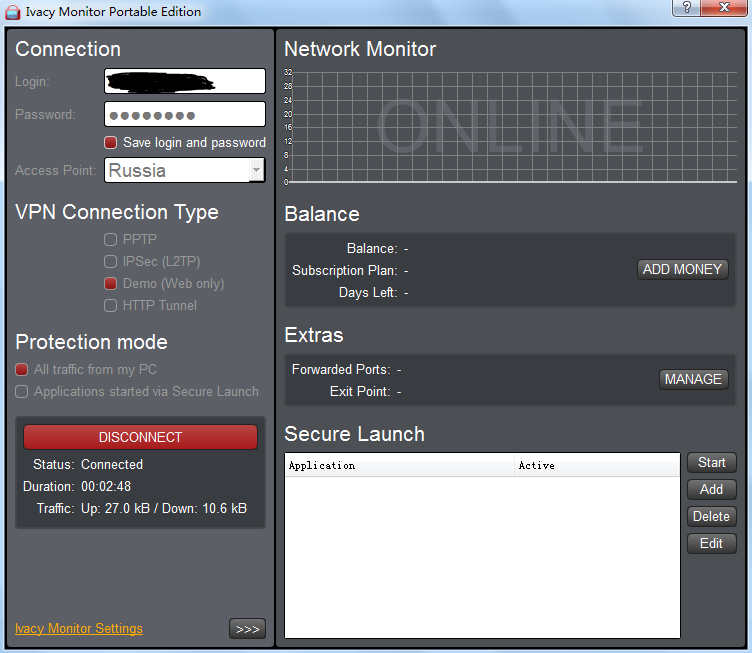Click the Exit Point label
Image resolution: width=752 pixels, height=653 pixels.
click(360, 391)
